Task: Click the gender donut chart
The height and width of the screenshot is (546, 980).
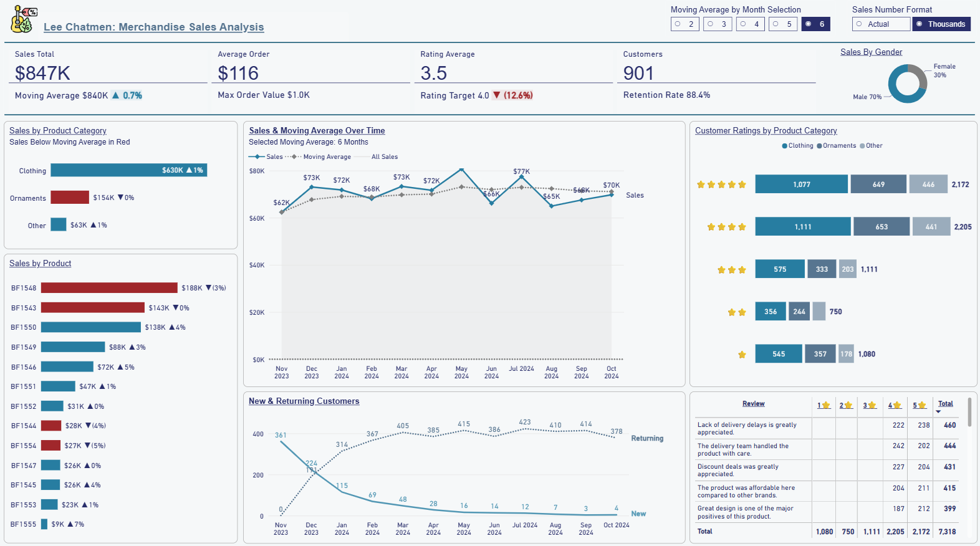Action: [x=907, y=84]
